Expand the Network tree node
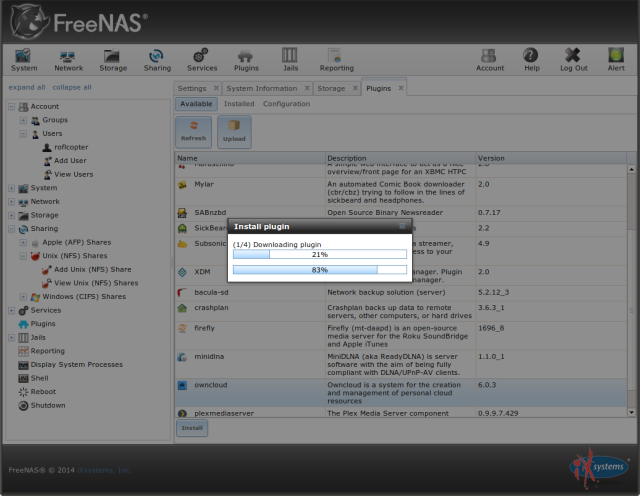The height and width of the screenshot is (496, 640). (x=11, y=202)
